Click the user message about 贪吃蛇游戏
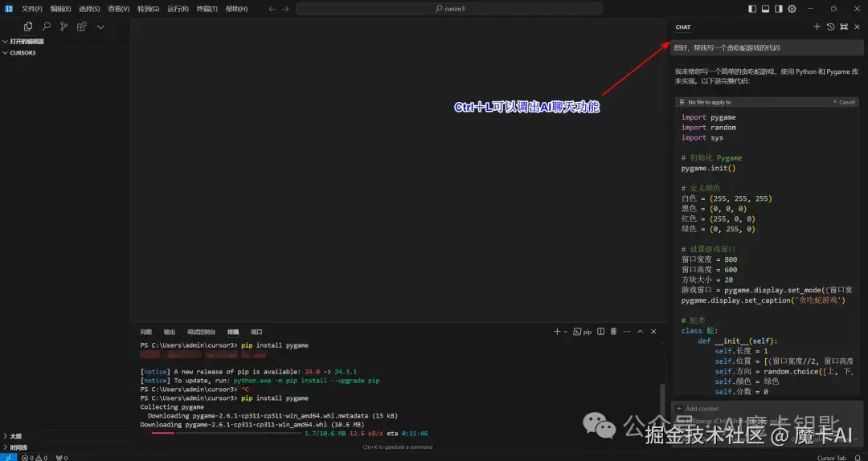Screen dimensions: 868x461 tap(767, 48)
